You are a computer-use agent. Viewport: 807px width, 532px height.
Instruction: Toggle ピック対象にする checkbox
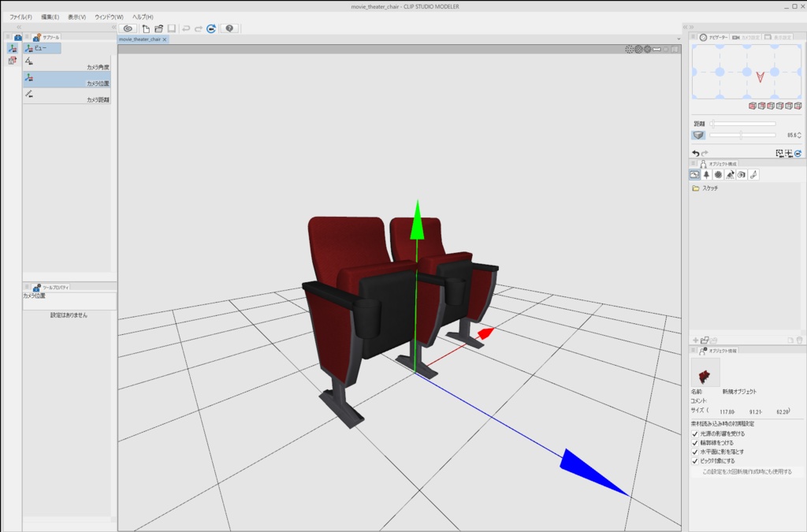[695, 462]
